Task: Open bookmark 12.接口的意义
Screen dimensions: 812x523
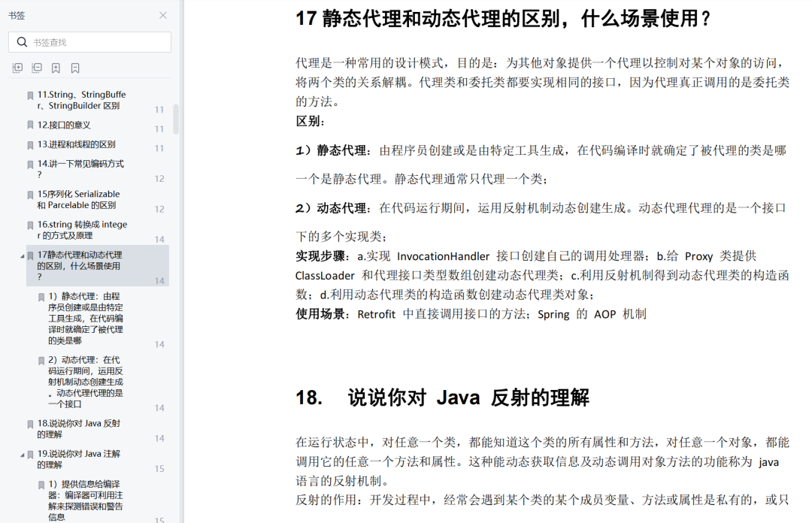Action: click(64, 125)
